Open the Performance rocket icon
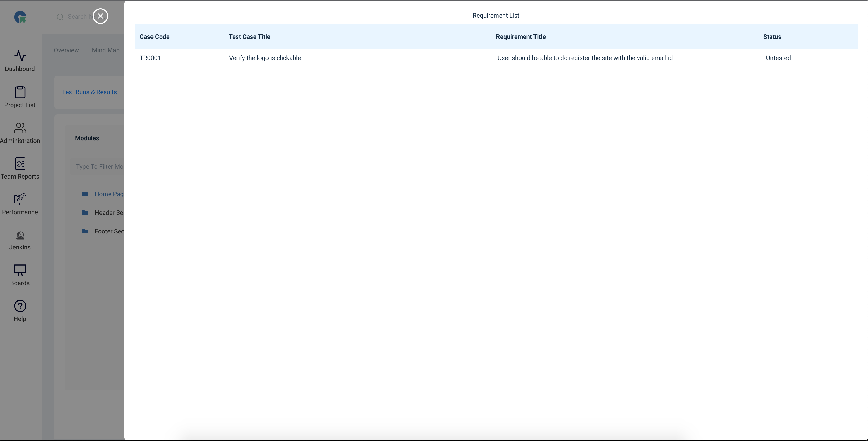Screen dimensions: 868x441 click(20, 199)
